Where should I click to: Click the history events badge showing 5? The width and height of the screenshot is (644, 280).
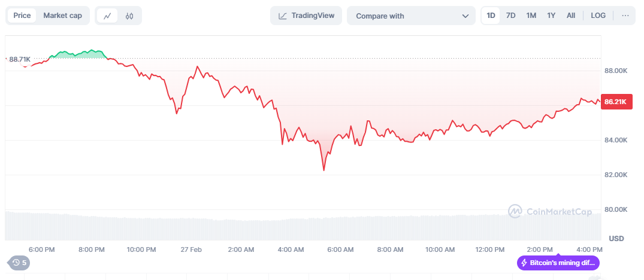(x=19, y=262)
